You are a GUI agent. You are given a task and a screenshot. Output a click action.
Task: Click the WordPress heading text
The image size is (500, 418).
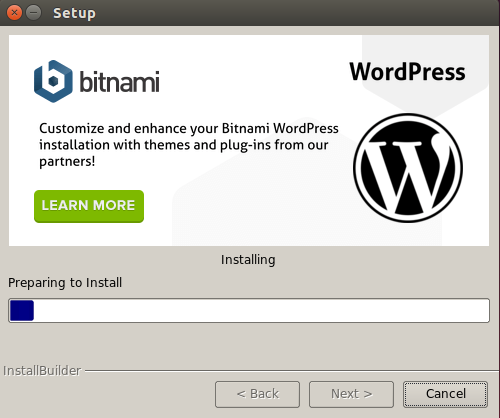click(407, 72)
